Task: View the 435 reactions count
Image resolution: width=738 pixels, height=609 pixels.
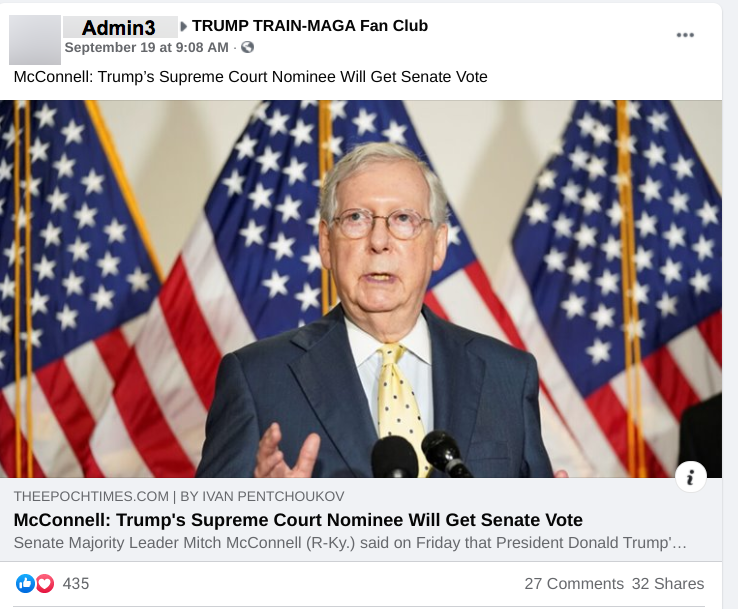Action: tap(76, 583)
